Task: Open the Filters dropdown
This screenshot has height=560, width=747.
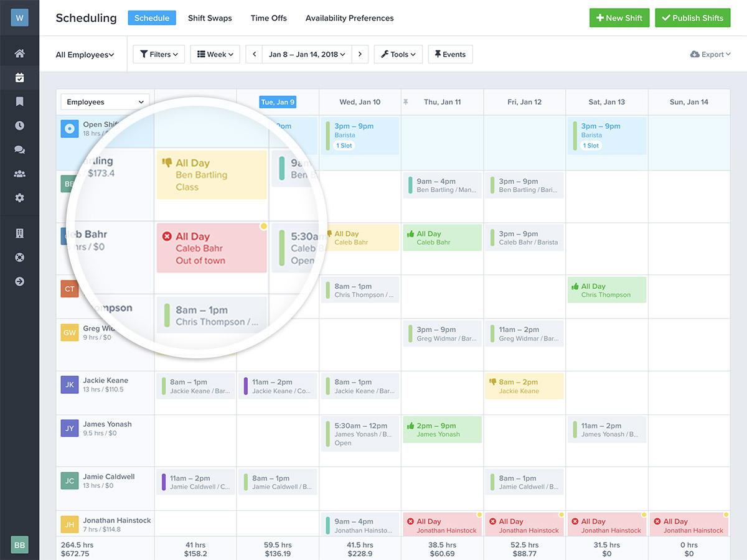Action: 159,54
